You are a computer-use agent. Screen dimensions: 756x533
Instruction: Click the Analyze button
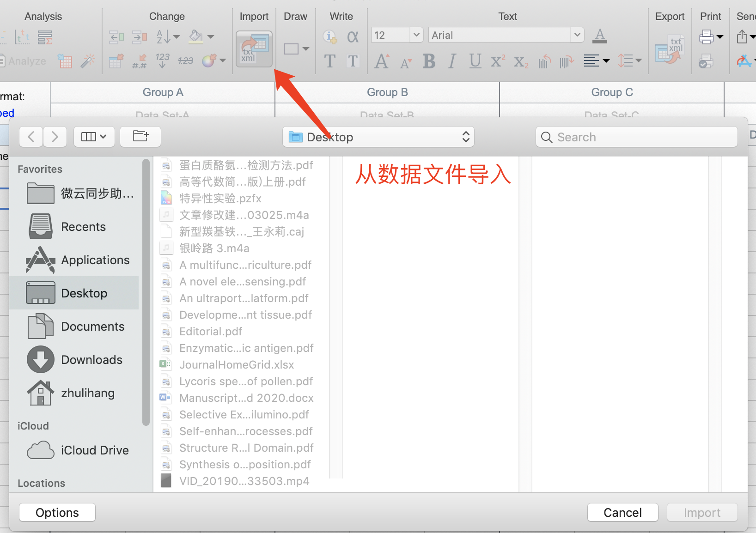click(x=23, y=61)
